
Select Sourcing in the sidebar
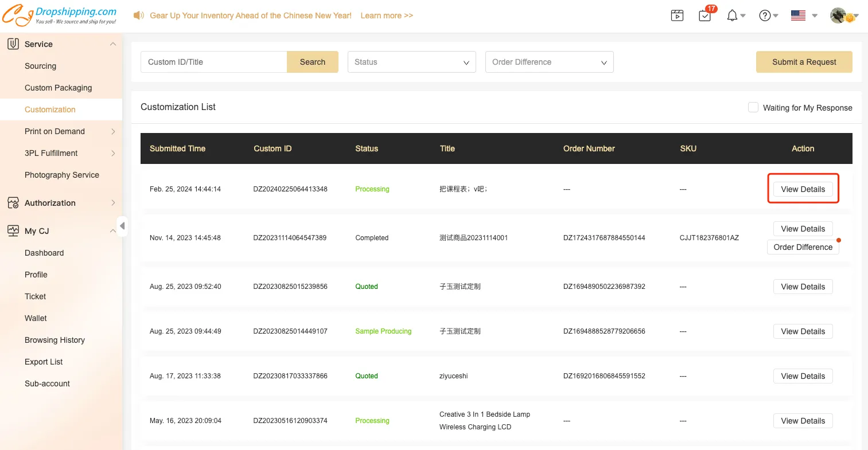(41, 66)
